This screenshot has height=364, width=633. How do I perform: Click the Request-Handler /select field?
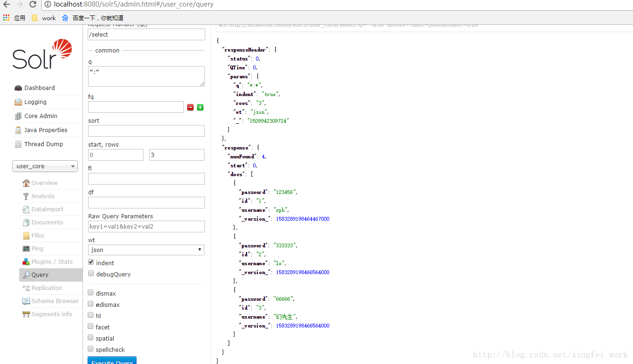tap(146, 34)
